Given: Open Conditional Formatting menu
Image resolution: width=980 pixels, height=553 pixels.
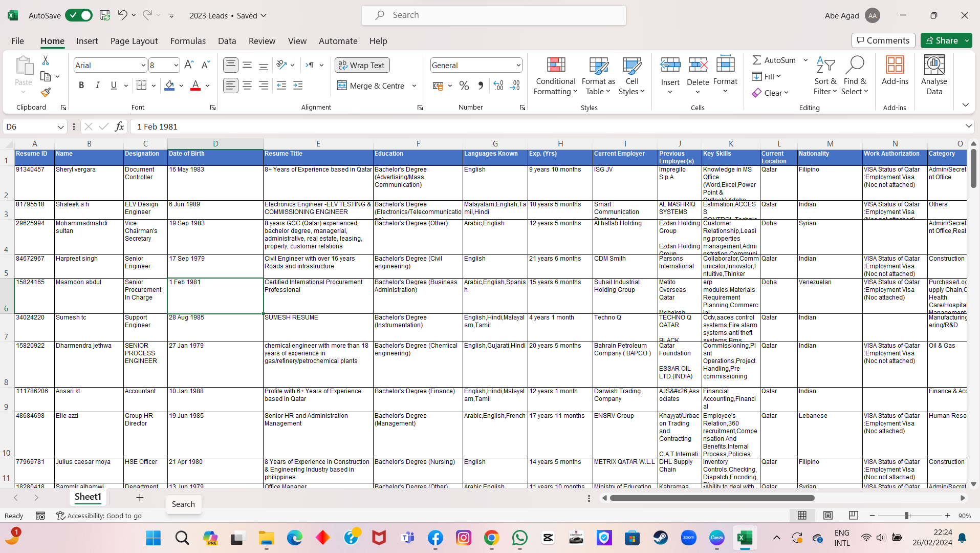Looking at the screenshot, I should [x=556, y=76].
